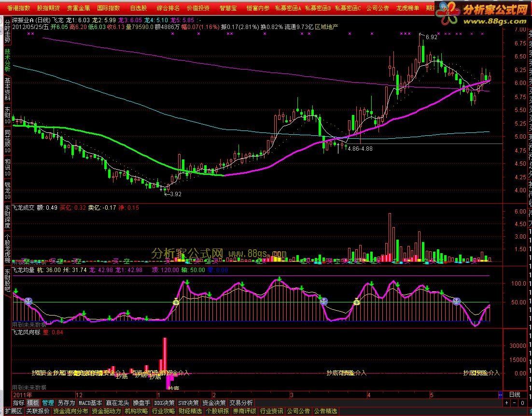The width and height of the screenshot is (532, 416).
Task: Open the 国际指数 menu
Action: [x=109, y=8]
